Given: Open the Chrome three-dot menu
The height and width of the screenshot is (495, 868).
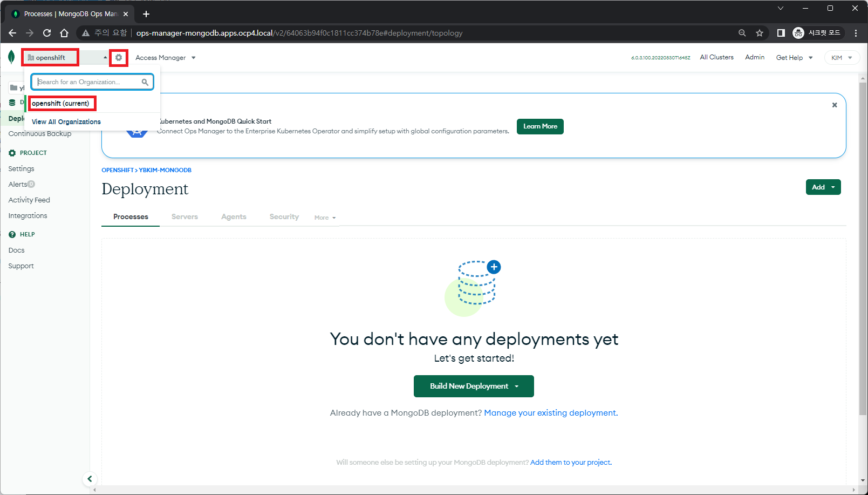Looking at the screenshot, I should (856, 33).
